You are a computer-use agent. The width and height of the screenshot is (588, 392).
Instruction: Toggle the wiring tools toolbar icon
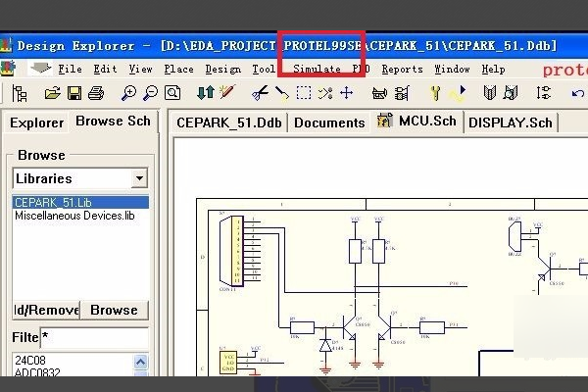[401, 93]
